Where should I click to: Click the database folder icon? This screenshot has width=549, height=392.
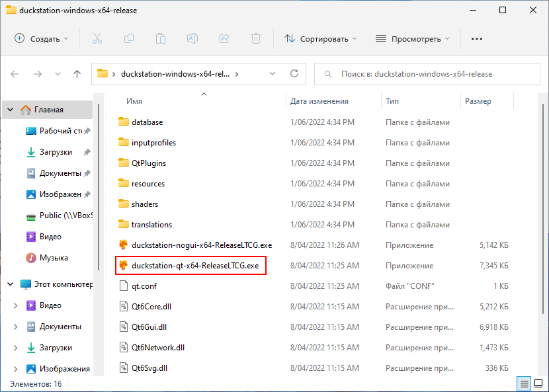(123, 122)
